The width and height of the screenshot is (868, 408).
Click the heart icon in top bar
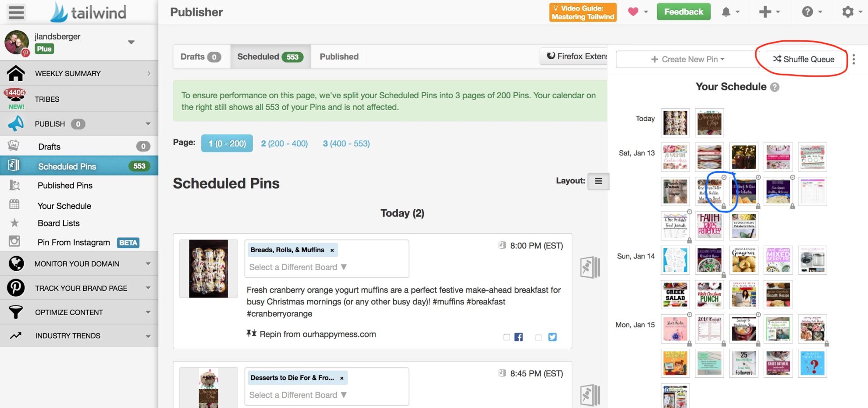(633, 12)
